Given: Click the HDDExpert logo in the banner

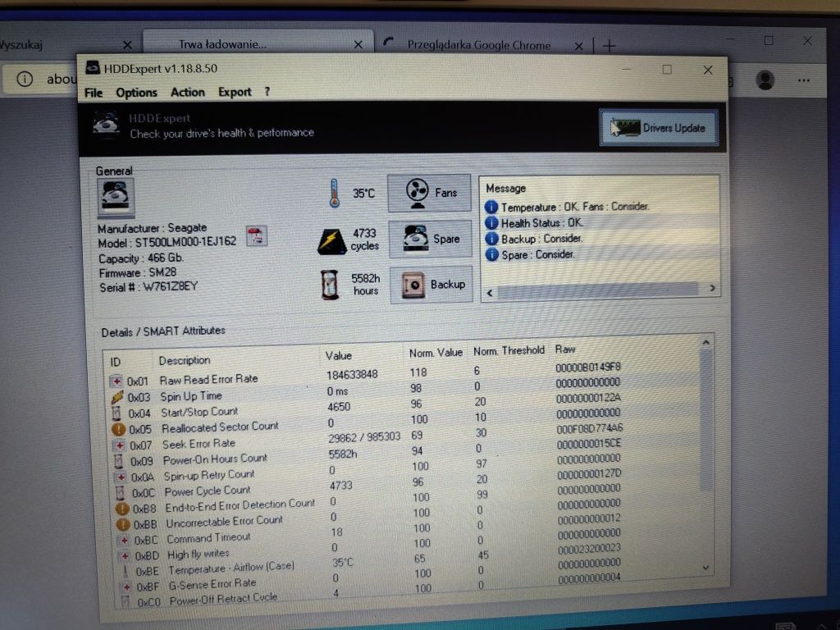Looking at the screenshot, I should click(106, 125).
